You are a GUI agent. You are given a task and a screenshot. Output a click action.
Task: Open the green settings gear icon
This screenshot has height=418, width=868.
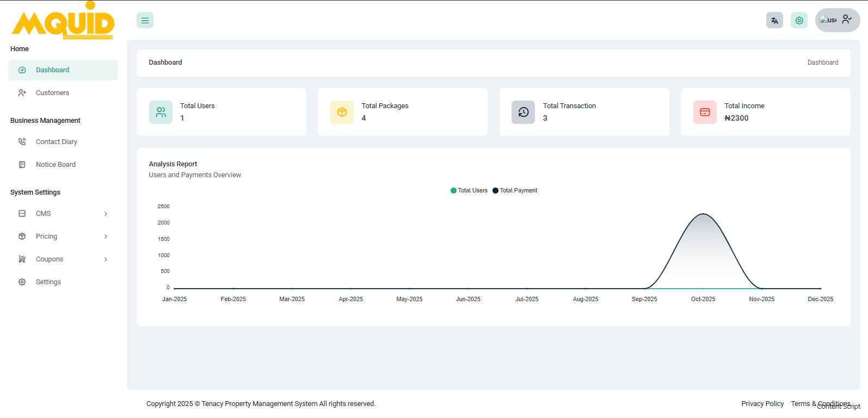[x=799, y=21]
